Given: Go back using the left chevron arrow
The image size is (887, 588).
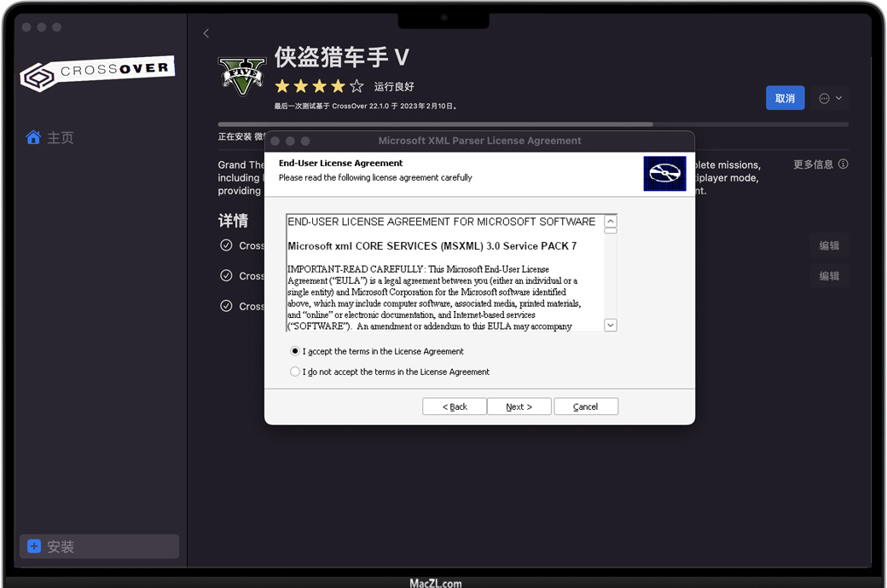Looking at the screenshot, I should pyautogui.click(x=206, y=33).
